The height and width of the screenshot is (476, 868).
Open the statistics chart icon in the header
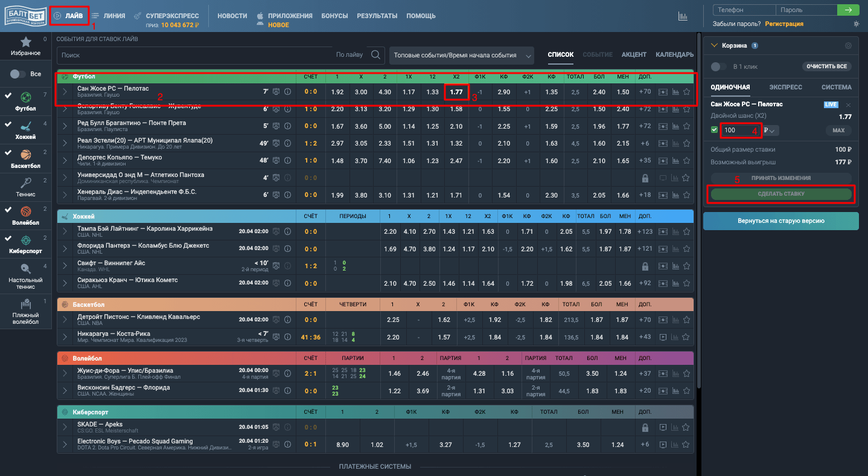pos(683,16)
